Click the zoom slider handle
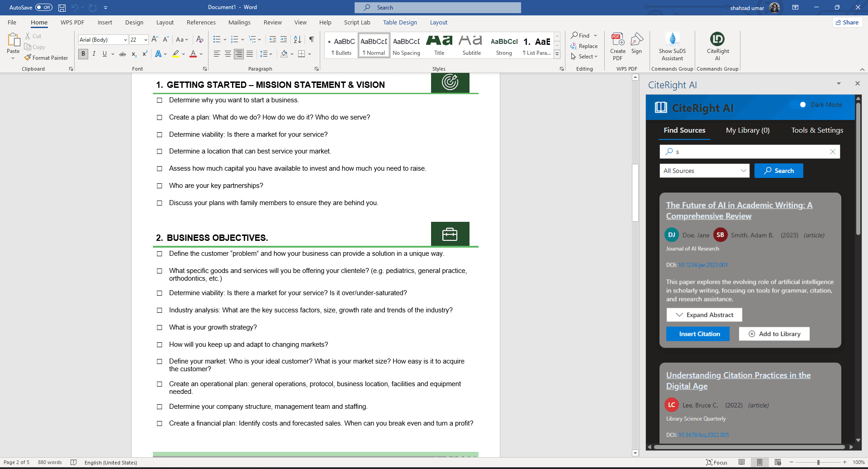Screen dimensions: 868x469 pos(818,462)
